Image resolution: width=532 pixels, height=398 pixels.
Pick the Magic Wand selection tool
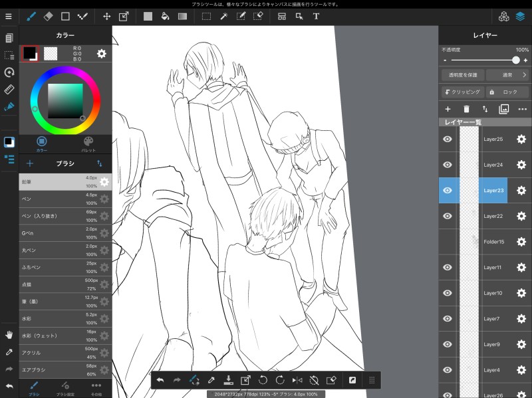point(224,16)
